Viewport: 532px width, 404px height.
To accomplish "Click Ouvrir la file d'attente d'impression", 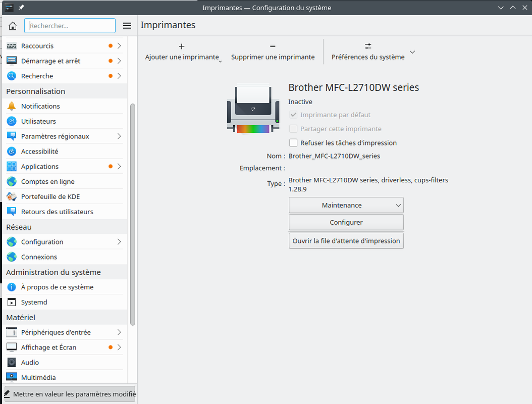I will pyautogui.click(x=346, y=241).
